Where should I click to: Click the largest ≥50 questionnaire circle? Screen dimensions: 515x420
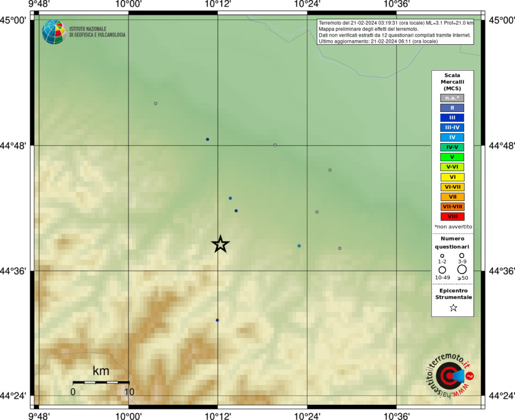(x=462, y=270)
